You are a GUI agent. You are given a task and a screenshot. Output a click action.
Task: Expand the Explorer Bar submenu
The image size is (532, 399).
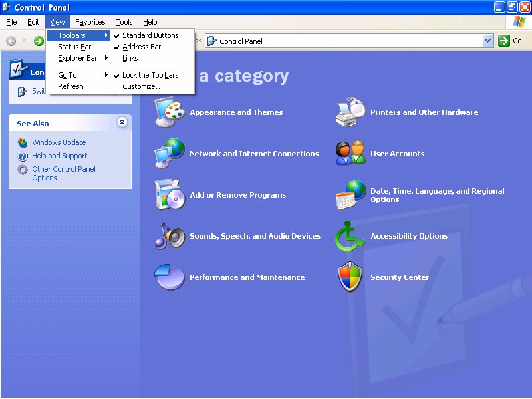pos(78,58)
